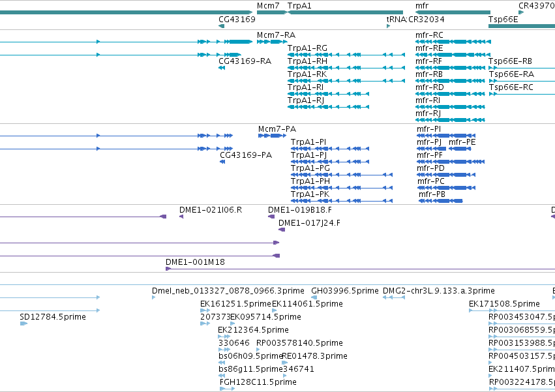Open the mfr-RC transcript label
The image size is (555, 392).
429,35
